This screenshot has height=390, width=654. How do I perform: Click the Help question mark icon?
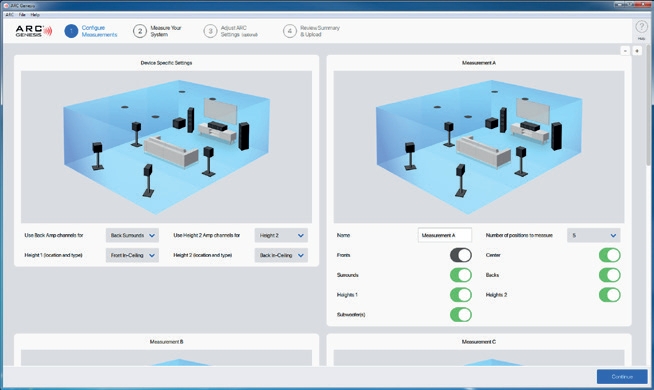[x=641, y=27]
